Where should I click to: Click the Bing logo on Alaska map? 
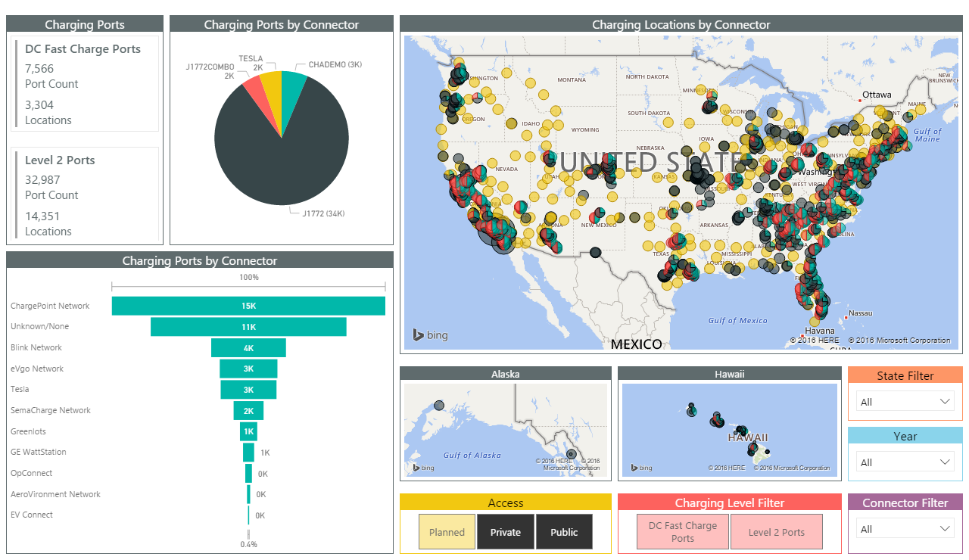[x=422, y=467]
